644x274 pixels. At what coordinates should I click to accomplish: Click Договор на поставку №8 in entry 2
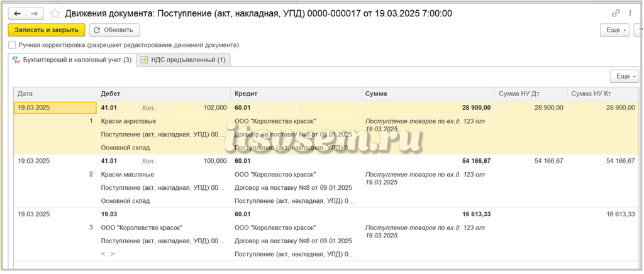(x=293, y=188)
